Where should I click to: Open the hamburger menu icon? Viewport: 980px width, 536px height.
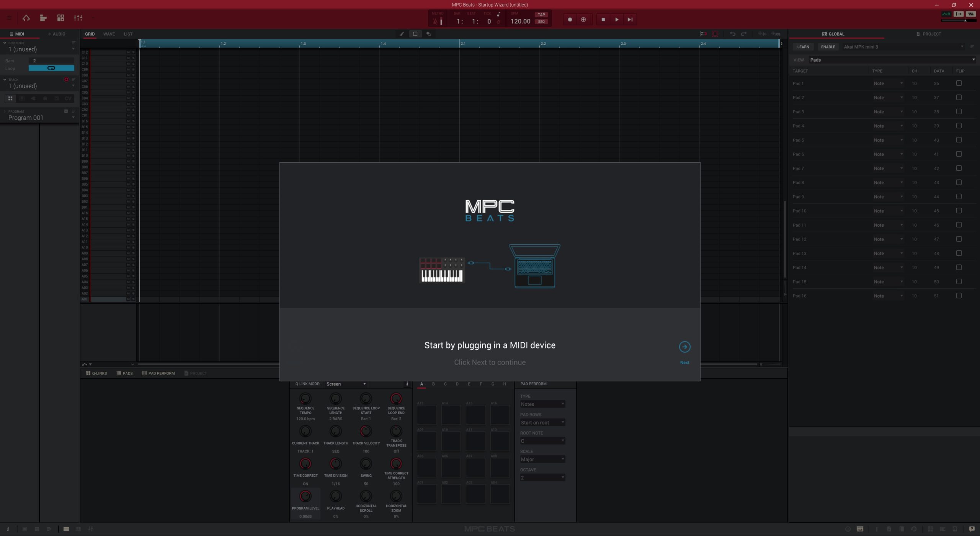pyautogui.click(x=10, y=18)
